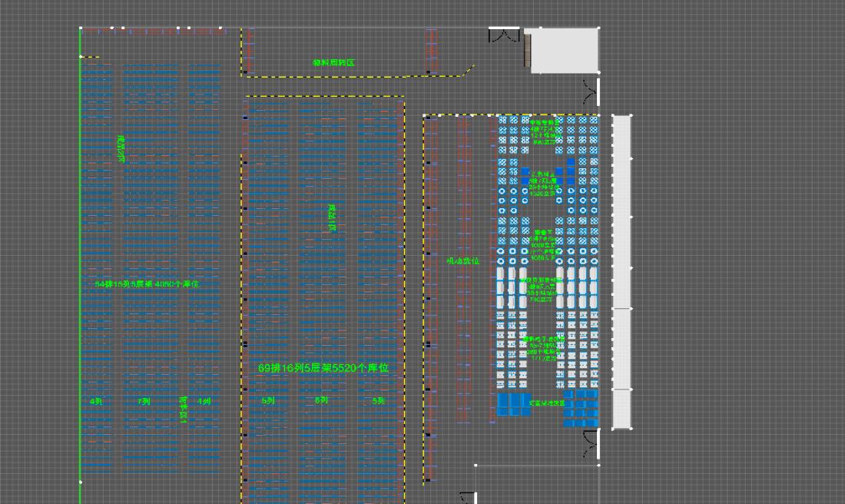Select green label between the blue pallet blocks

click(546, 403)
